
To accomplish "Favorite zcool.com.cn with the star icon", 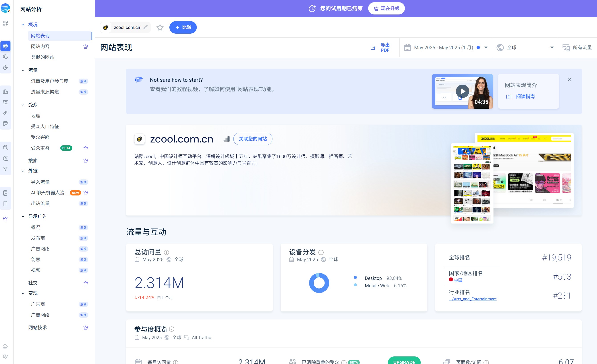I will coord(160,27).
